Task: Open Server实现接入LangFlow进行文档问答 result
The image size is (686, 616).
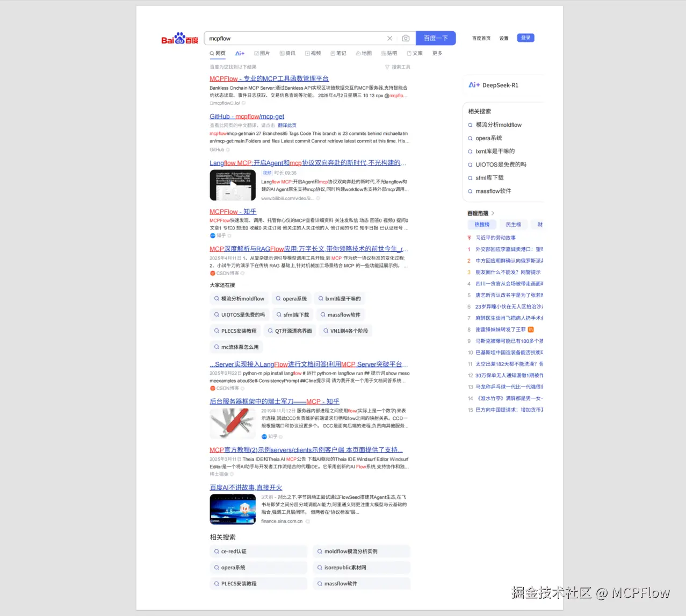Action: tap(309, 364)
